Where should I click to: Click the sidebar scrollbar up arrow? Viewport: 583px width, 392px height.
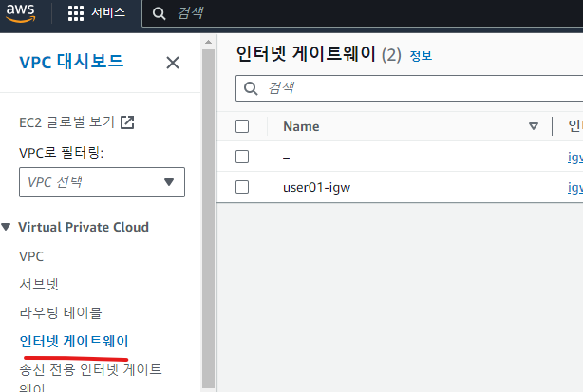click(209, 42)
